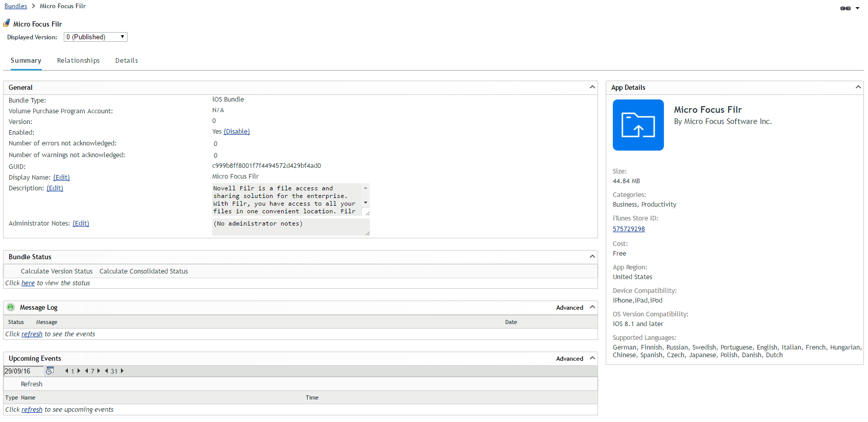Open the calendar date picker icon

(49, 370)
